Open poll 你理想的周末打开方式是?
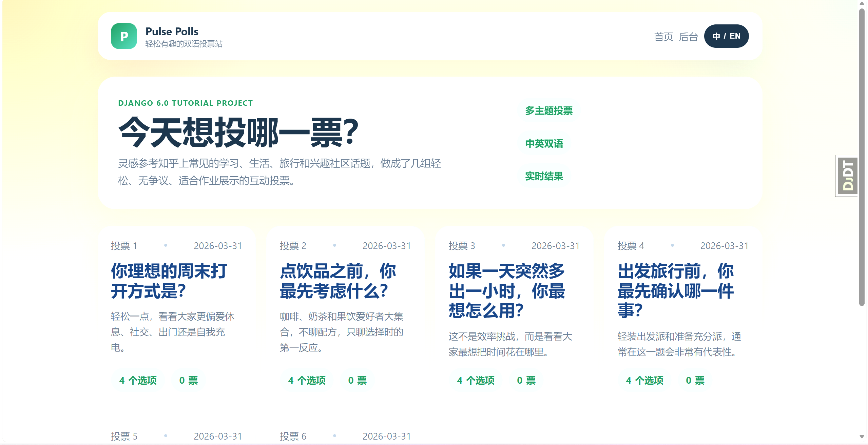This screenshot has width=868, height=445. 169,281
